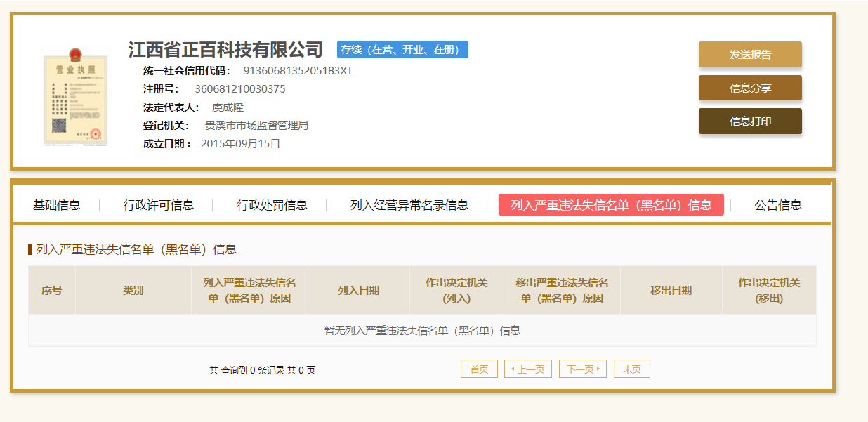This screenshot has width=868, height=422.
Task: Click 下一页 next page button
Action: coord(583,369)
